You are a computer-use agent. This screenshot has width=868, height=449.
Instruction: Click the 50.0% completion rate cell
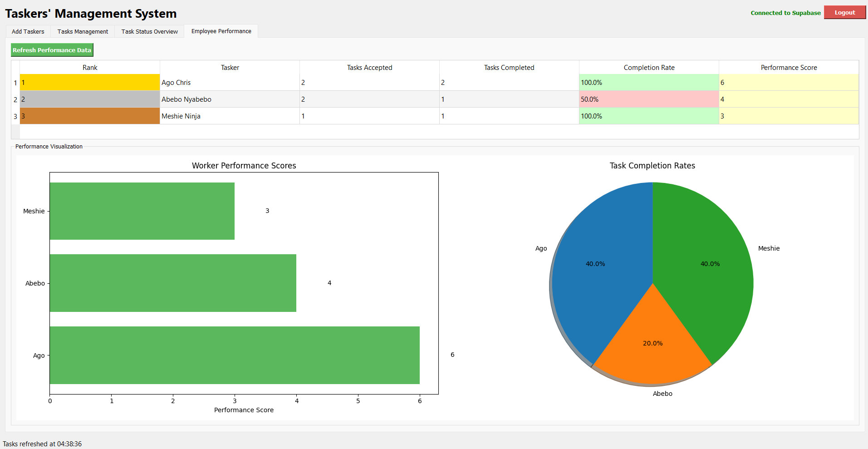pyautogui.click(x=649, y=99)
